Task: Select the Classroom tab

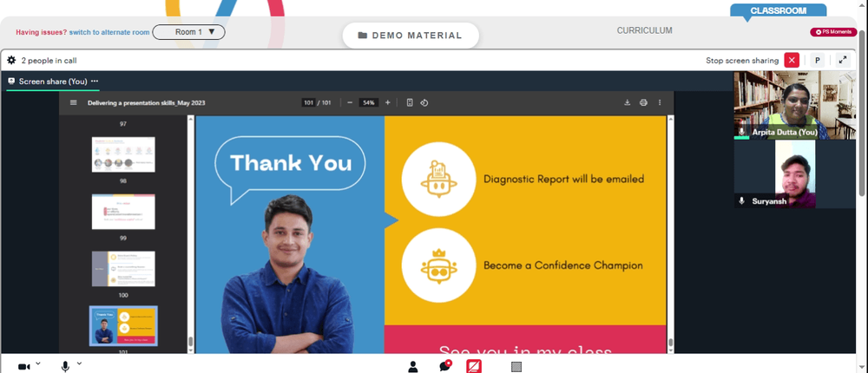Action: tap(778, 10)
